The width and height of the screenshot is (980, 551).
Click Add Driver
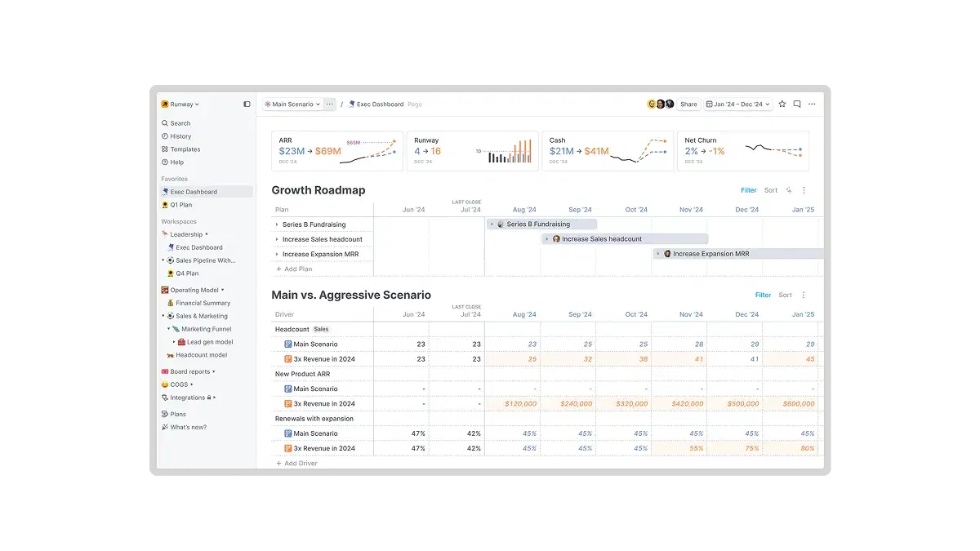tap(296, 463)
